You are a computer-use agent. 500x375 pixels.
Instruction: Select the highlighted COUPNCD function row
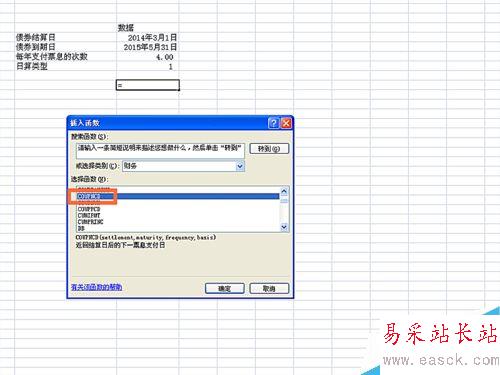coord(178,196)
